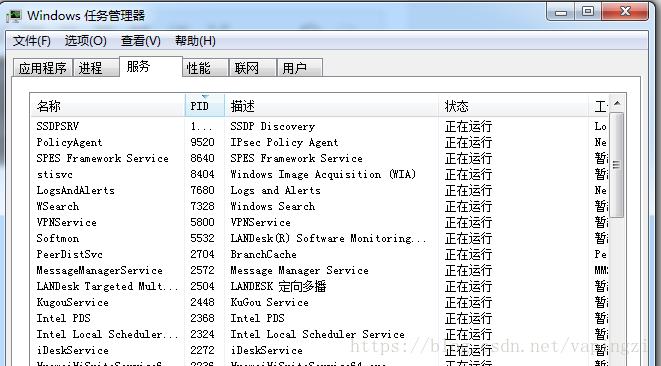The width and height of the screenshot is (661, 366).
Task: Minimize the Task Manager window
Action: tap(561, 11)
